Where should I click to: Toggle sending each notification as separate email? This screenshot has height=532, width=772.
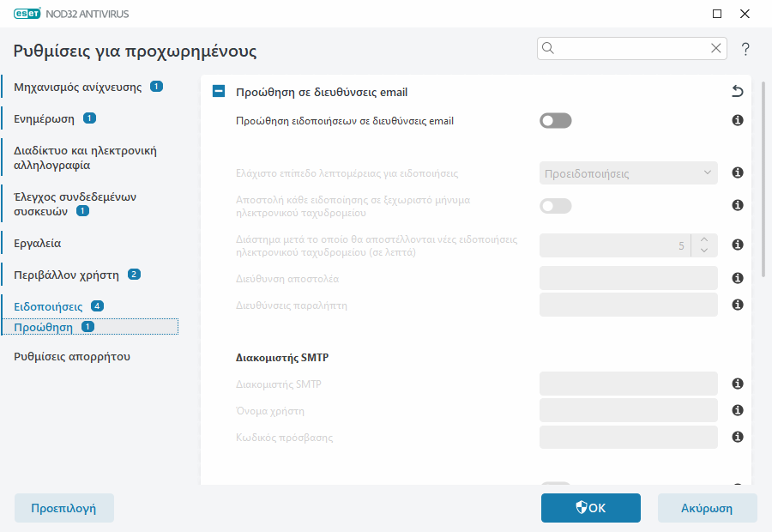pyautogui.click(x=555, y=206)
